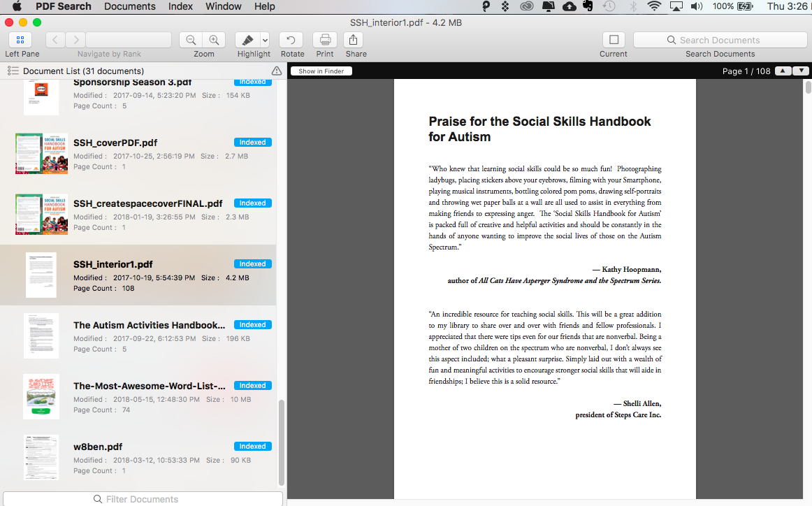This screenshot has width=812, height=506.
Task: Click thumbnail of SSH_createspacecoverFINAL.pdf
Action: click(41, 215)
